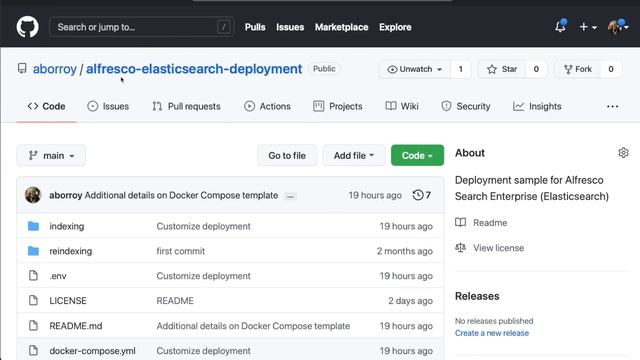640x360 pixels.
Task: Open Marketplace in top navigation
Action: [x=341, y=27]
